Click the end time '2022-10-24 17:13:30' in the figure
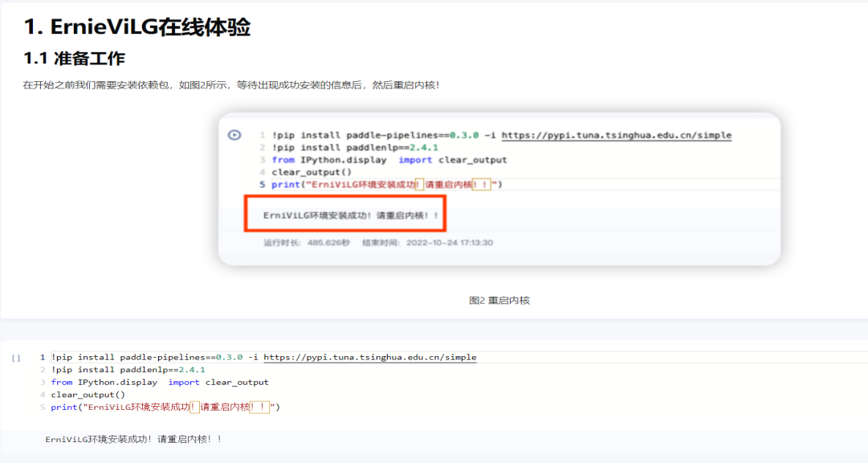 click(450, 243)
